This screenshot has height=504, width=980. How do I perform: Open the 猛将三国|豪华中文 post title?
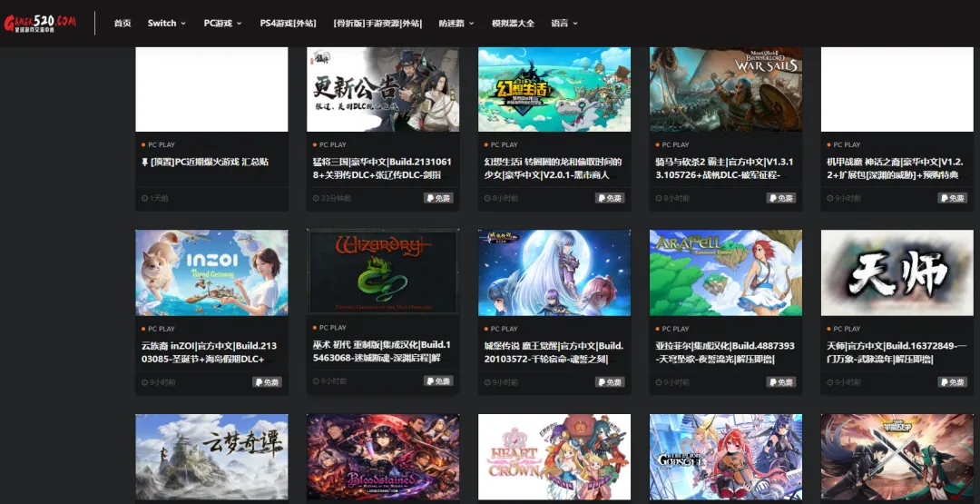383,168
